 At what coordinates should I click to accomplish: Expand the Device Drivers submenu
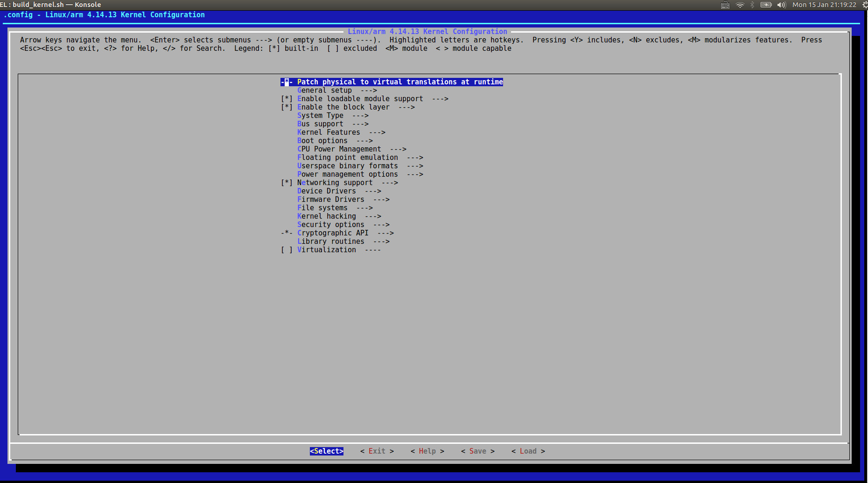[x=339, y=191]
